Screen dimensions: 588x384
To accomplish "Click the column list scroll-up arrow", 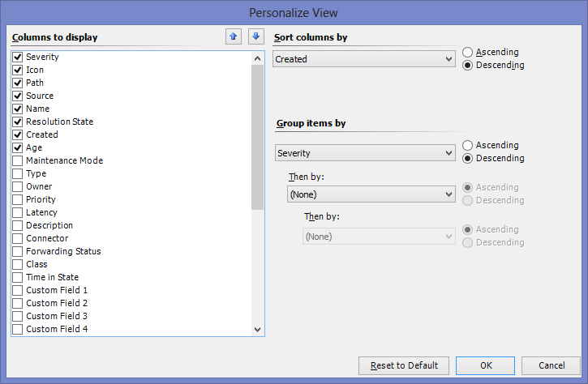I will [x=257, y=58].
